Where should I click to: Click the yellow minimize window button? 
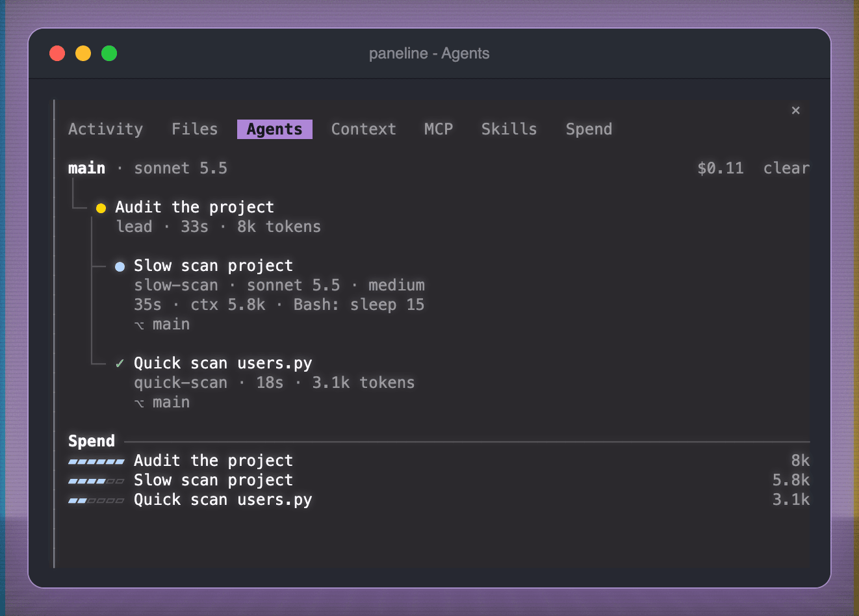point(83,53)
